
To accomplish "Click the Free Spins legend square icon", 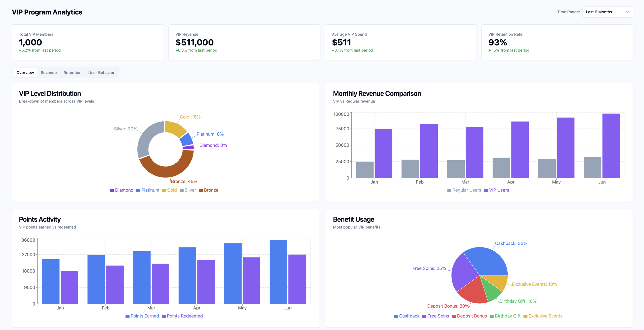I will pos(424,316).
